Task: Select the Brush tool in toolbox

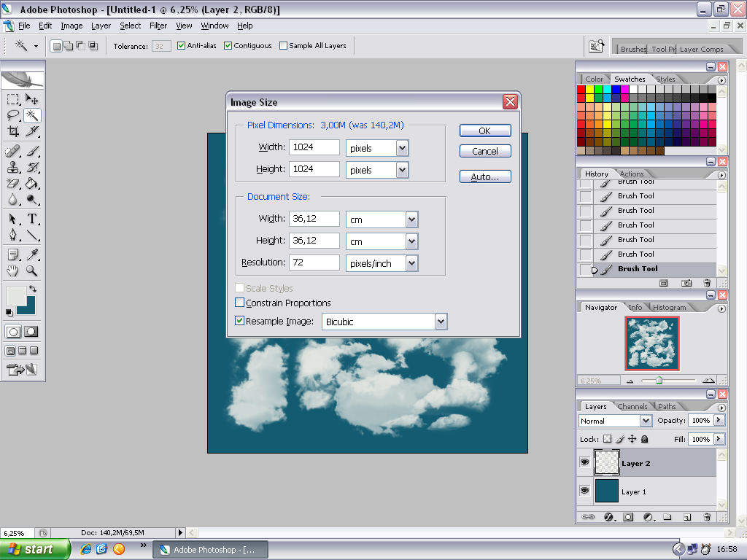Action: point(32,152)
